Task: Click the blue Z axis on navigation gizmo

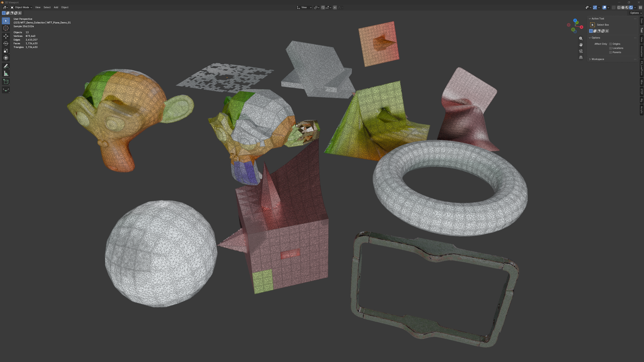Action: coord(575,21)
